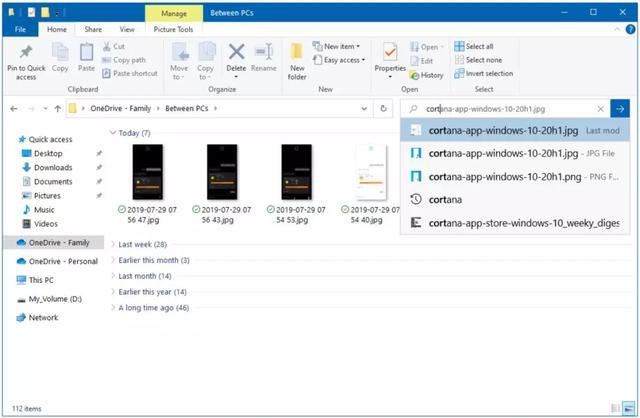Open Music in navigation pane
Viewport: 640px width, 418px height.
tap(38, 210)
